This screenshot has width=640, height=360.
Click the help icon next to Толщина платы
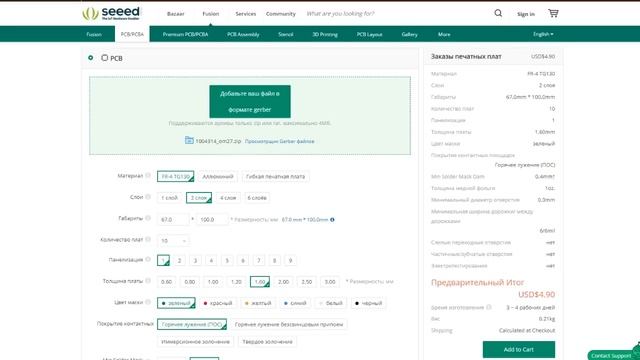[148, 280]
